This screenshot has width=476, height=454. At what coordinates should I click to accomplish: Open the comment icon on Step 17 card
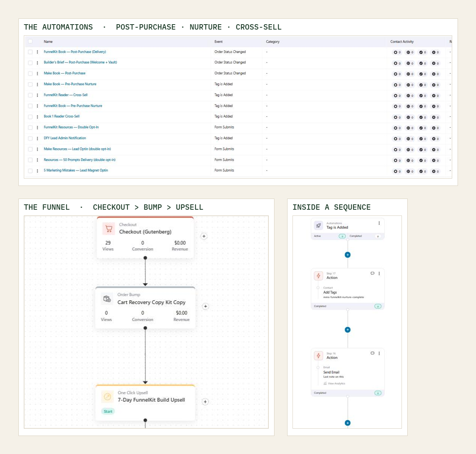tap(372, 273)
